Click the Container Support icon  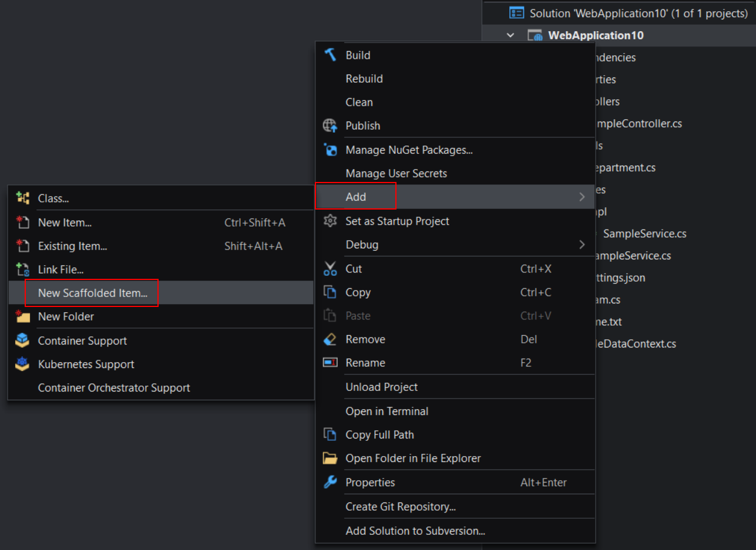22,341
